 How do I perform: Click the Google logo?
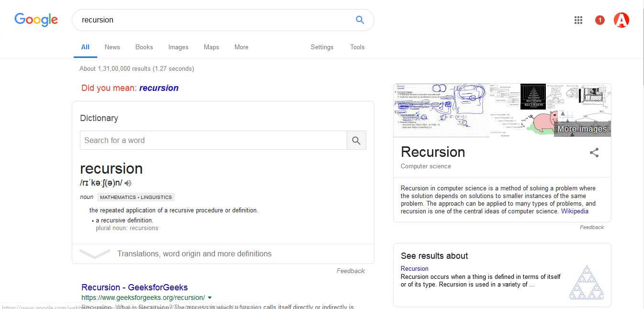click(x=36, y=20)
